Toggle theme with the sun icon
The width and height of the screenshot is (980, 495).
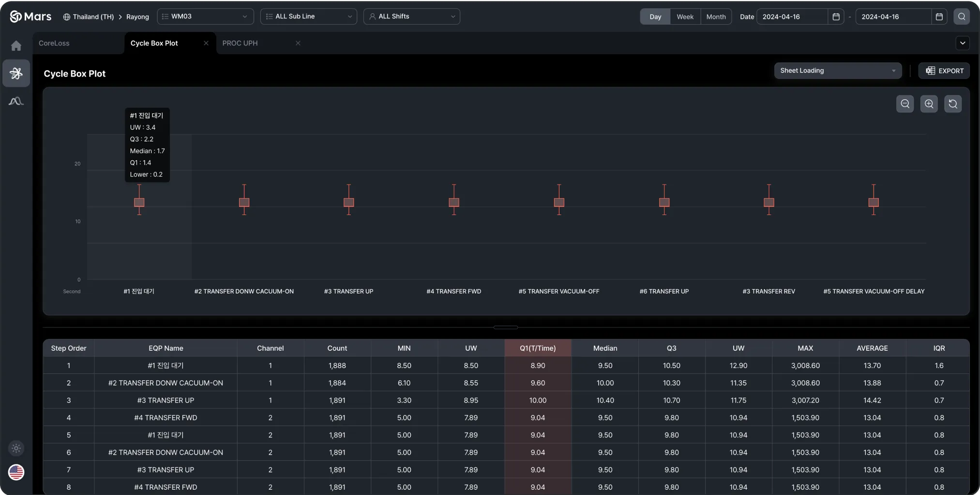16,448
